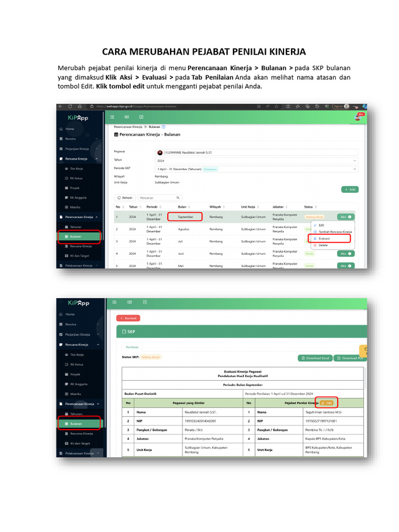Click the green Add button
399x532 pixels.
click(350, 189)
